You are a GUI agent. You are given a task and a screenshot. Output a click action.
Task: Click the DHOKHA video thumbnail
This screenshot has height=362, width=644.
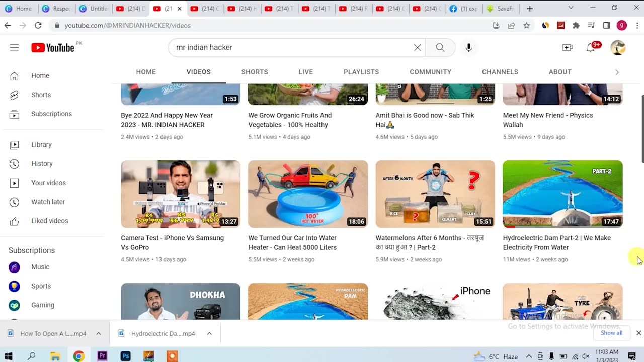181,301
